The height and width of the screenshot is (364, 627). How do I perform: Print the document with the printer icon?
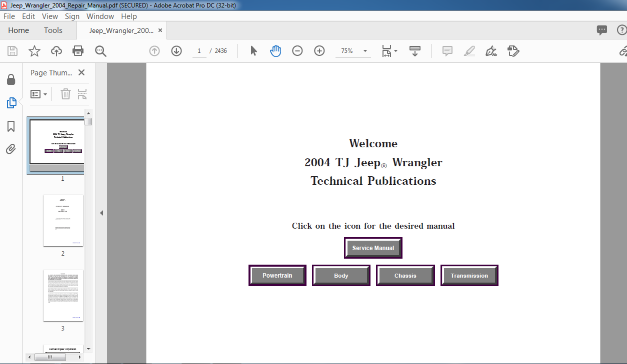click(78, 51)
